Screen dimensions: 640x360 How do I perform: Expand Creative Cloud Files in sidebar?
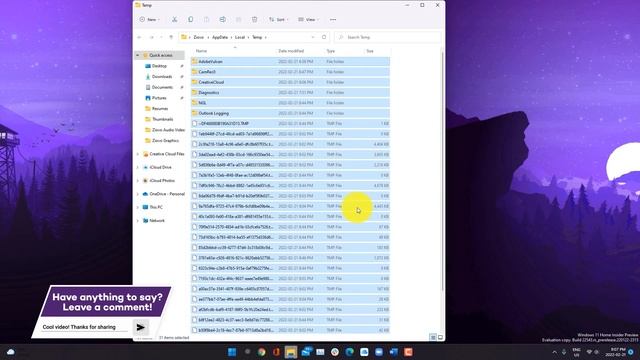138,154
